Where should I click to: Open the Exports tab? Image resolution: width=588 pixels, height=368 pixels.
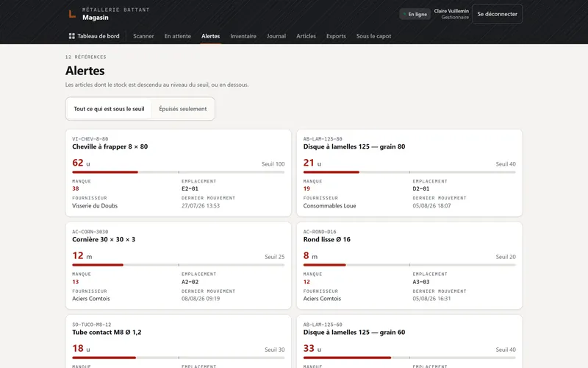[x=336, y=36]
